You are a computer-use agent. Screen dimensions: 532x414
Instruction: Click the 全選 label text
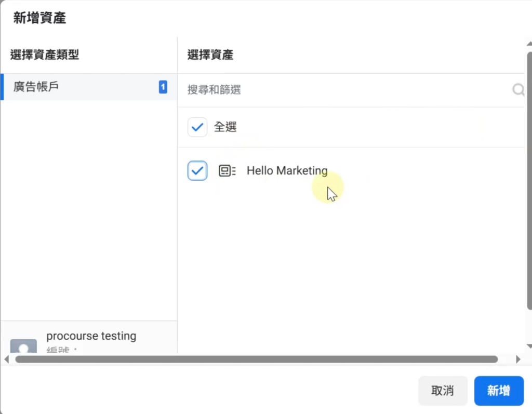pos(225,127)
